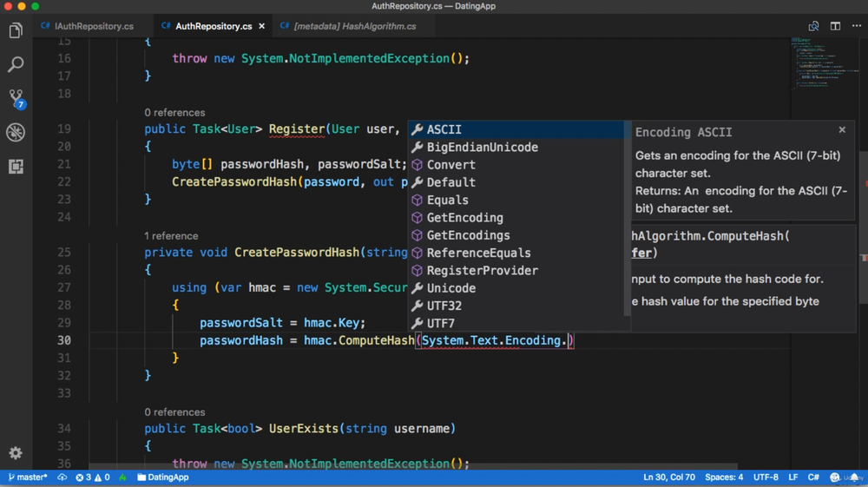Pick UTF32 from the suggestion list

point(516,306)
